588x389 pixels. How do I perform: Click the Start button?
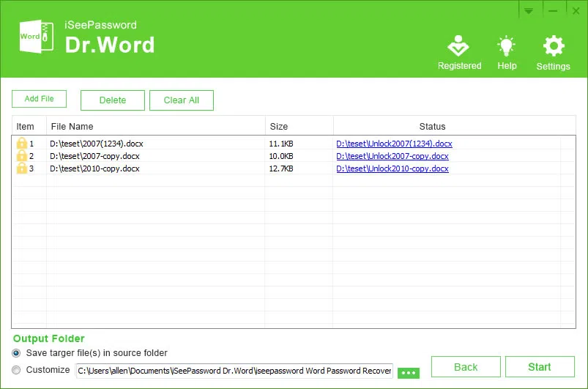(x=540, y=366)
